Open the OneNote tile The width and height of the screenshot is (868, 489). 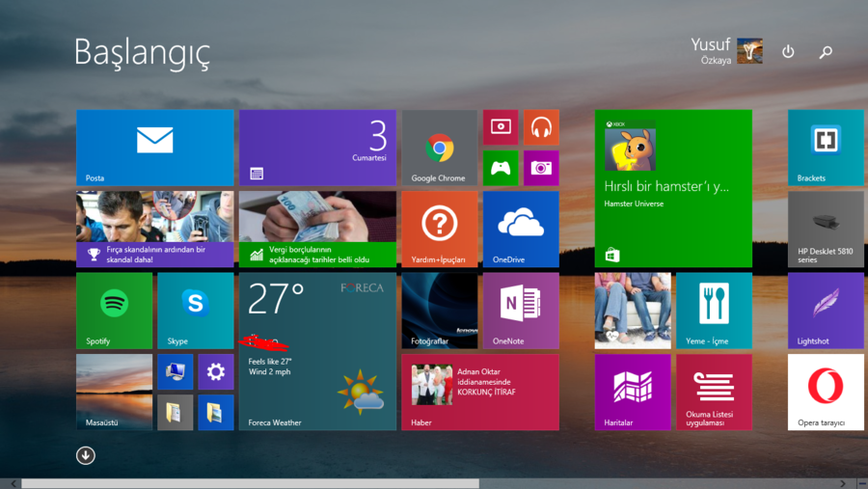tap(521, 310)
